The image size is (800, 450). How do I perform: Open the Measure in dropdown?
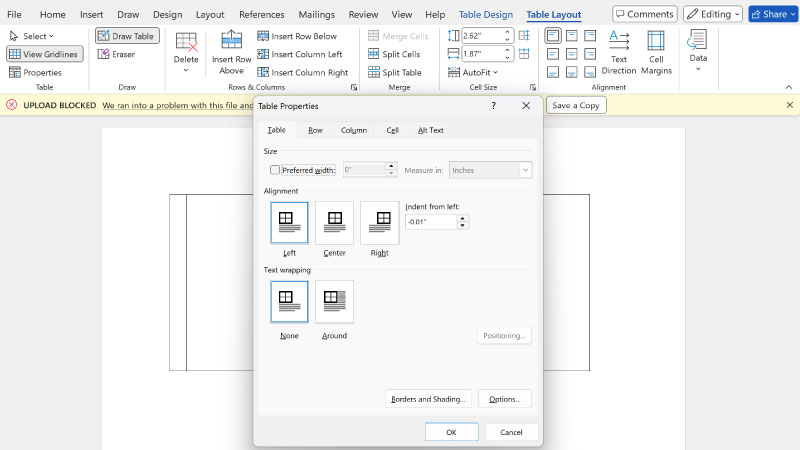[490, 170]
